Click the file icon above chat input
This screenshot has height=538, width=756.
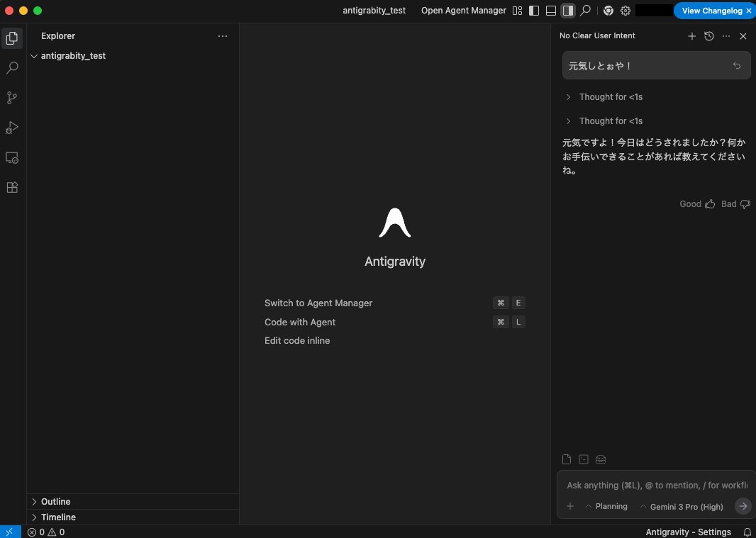tap(567, 459)
